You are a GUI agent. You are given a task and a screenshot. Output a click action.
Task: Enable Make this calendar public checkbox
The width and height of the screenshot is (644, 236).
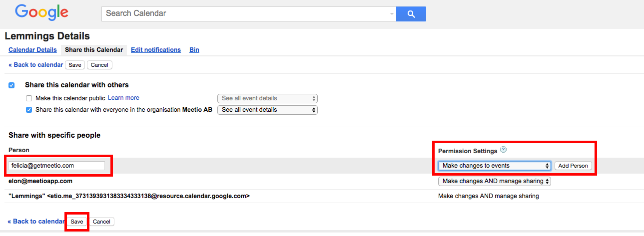point(29,98)
